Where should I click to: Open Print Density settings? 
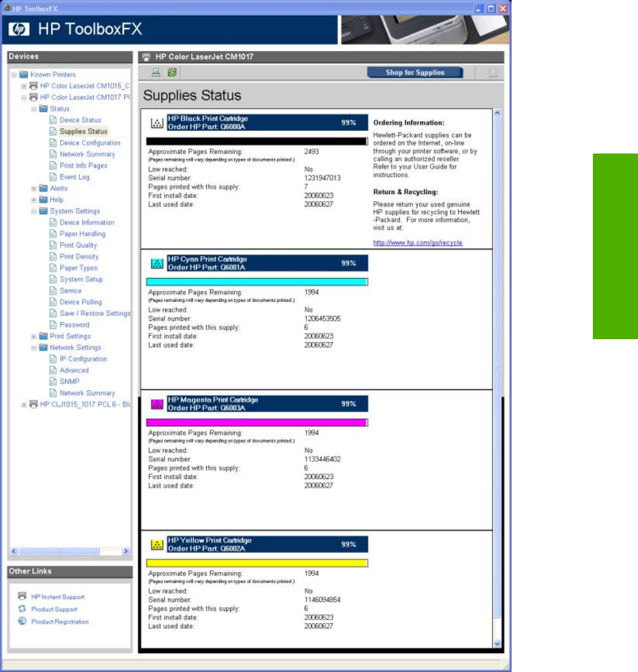pos(79,256)
